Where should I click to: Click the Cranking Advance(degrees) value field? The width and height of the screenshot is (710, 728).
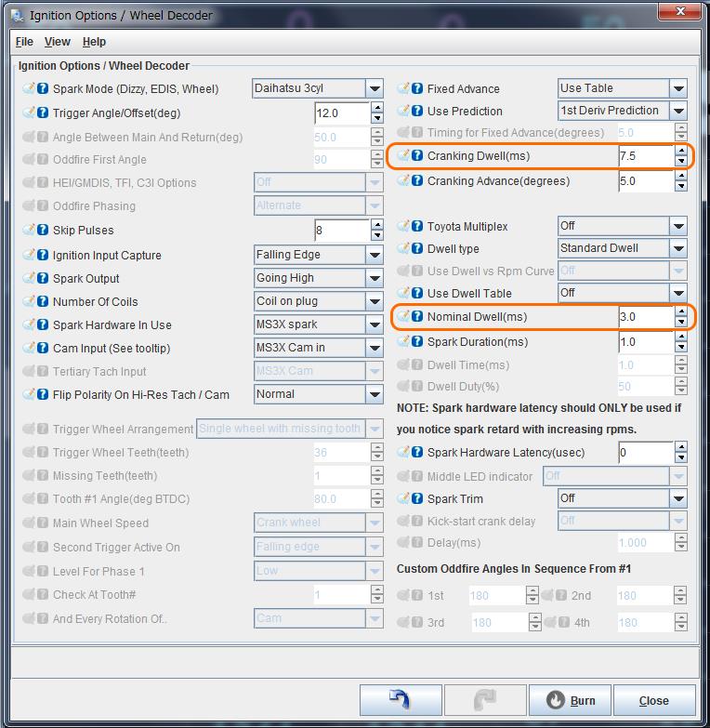tap(646, 180)
